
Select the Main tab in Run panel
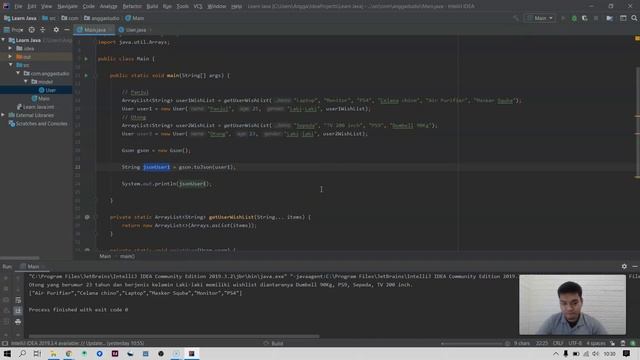tap(31, 267)
